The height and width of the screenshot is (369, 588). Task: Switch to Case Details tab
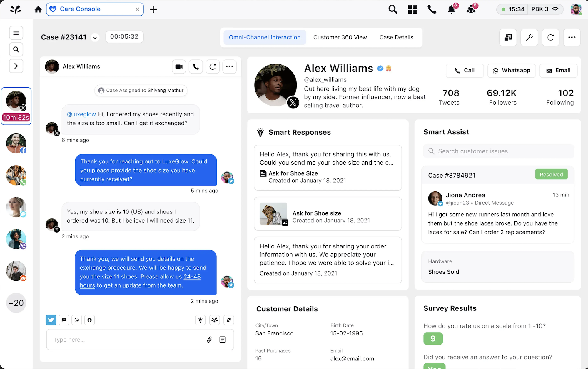pyautogui.click(x=396, y=37)
